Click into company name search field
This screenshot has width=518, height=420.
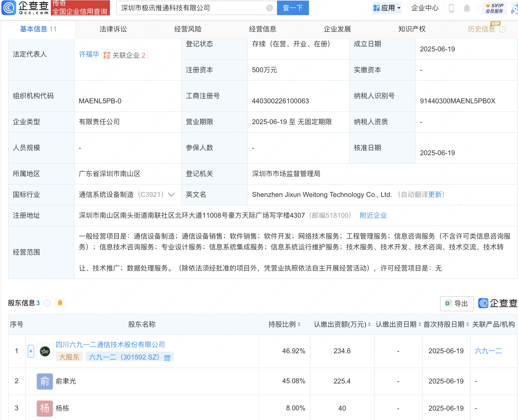[191, 8]
